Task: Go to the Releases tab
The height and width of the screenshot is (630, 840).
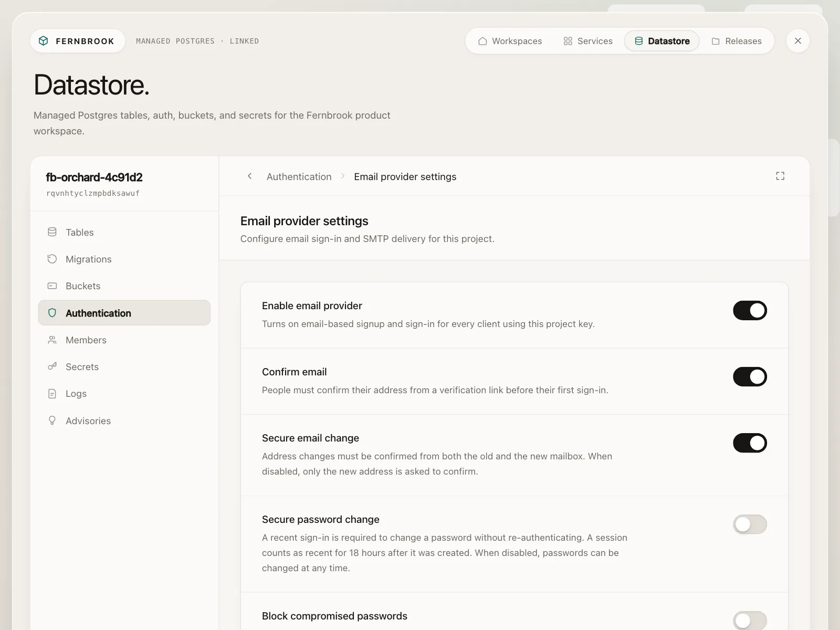Action: coord(737,41)
